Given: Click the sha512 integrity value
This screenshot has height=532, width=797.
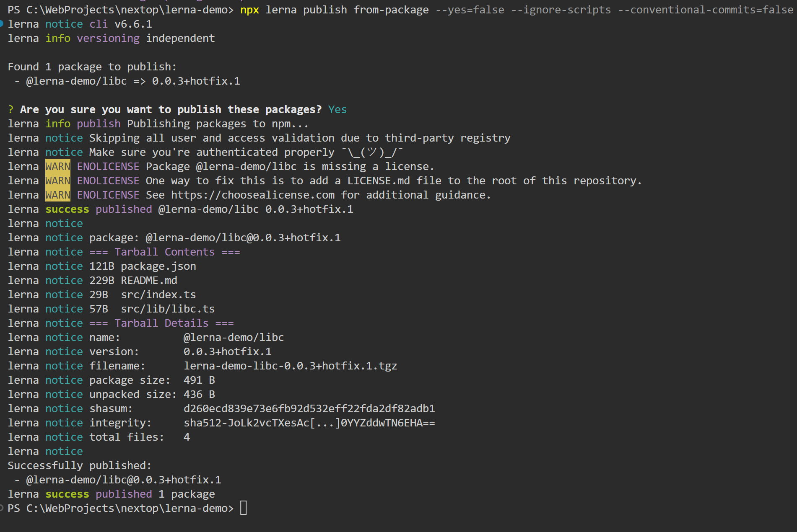Looking at the screenshot, I should (x=309, y=422).
